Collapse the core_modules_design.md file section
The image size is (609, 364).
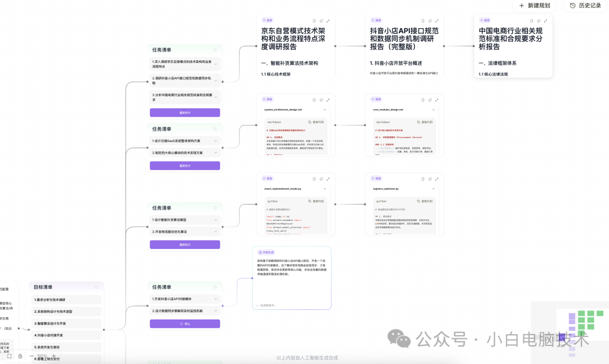click(434, 110)
